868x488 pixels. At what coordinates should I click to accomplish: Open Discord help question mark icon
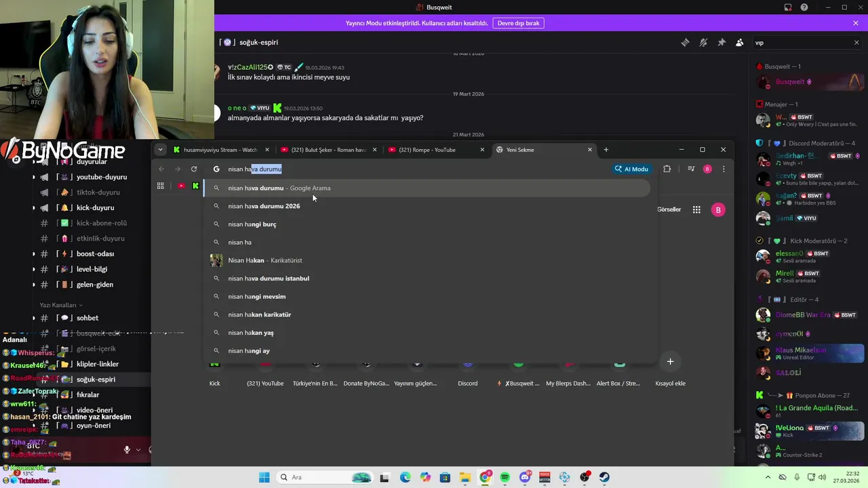click(804, 7)
